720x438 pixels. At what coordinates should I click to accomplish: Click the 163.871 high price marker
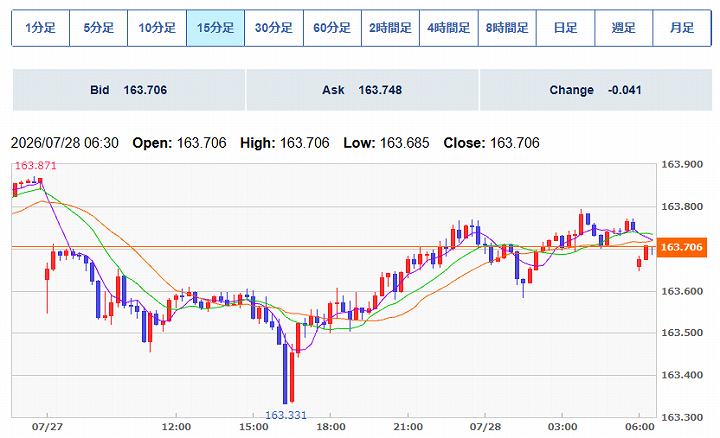(35, 166)
